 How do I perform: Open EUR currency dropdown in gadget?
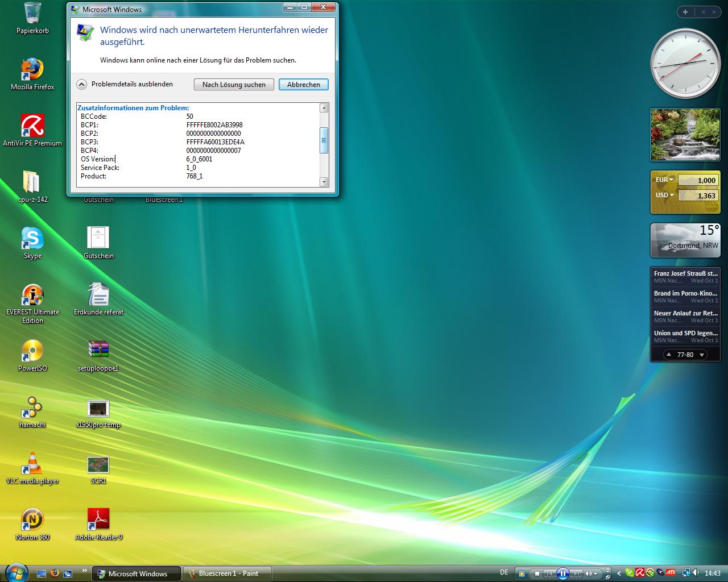pos(664,180)
